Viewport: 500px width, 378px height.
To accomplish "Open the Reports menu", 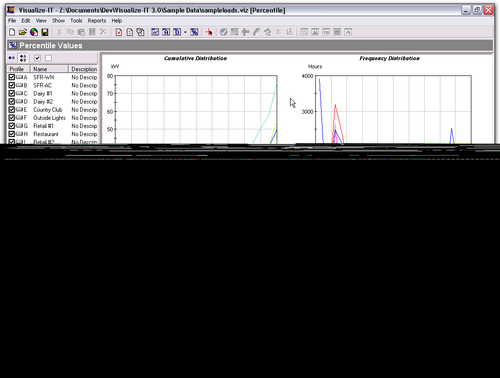I will tap(97, 21).
